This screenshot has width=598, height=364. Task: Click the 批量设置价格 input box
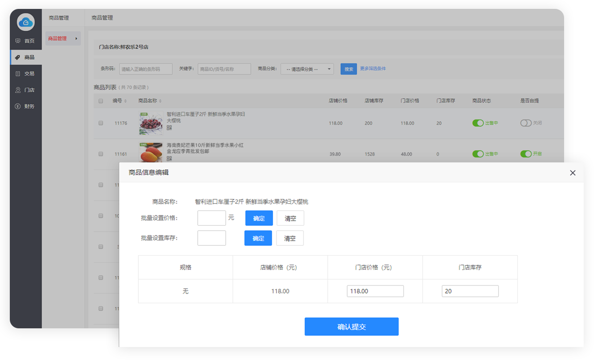coord(212,218)
